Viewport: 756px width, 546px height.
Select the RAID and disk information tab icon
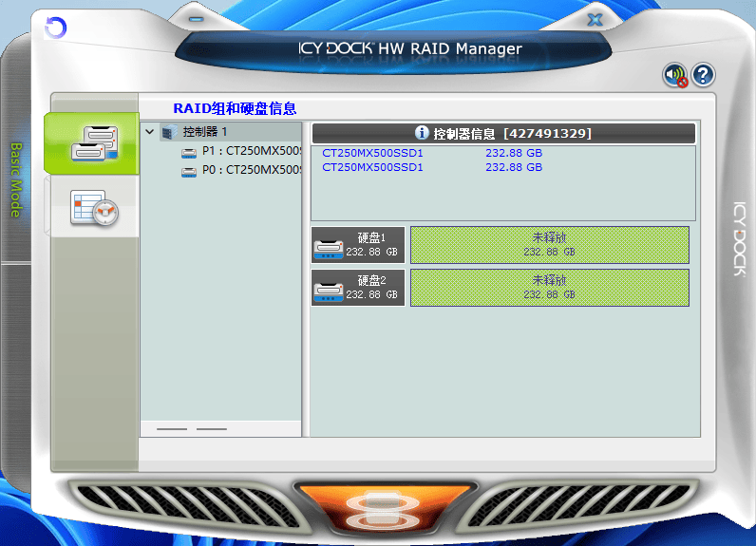click(93, 142)
